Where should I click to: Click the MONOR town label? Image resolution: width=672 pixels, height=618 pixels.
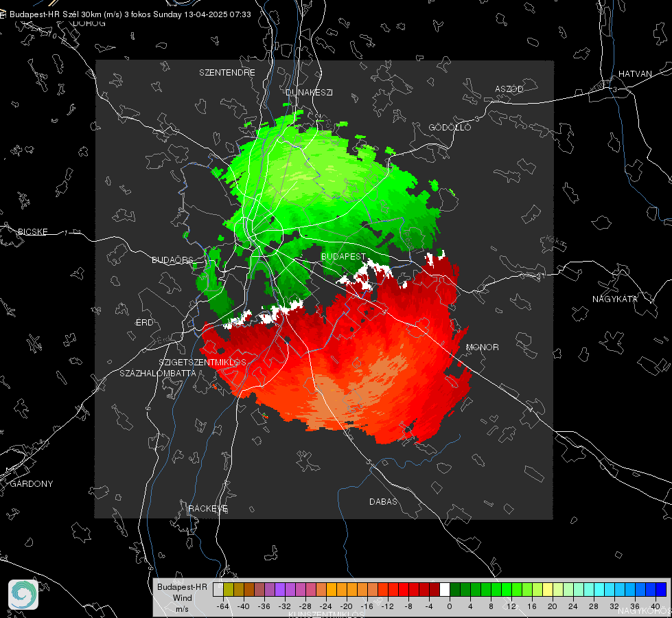[482, 347]
